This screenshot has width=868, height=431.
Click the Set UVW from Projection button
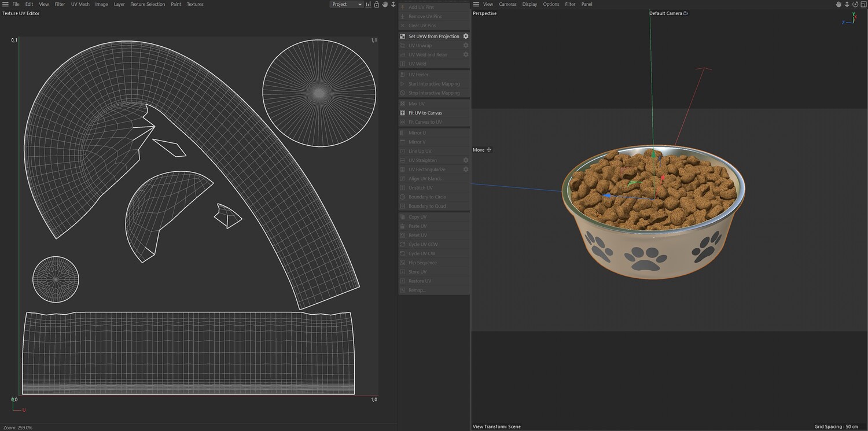pos(434,36)
